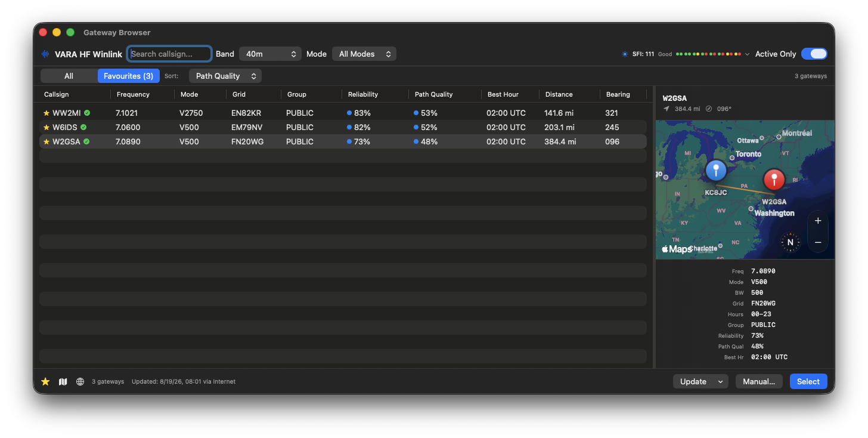Open the Band dropdown showing 40m
This screenshot has width=868, height=438.
pyautogui.click(x=270, y=54)
